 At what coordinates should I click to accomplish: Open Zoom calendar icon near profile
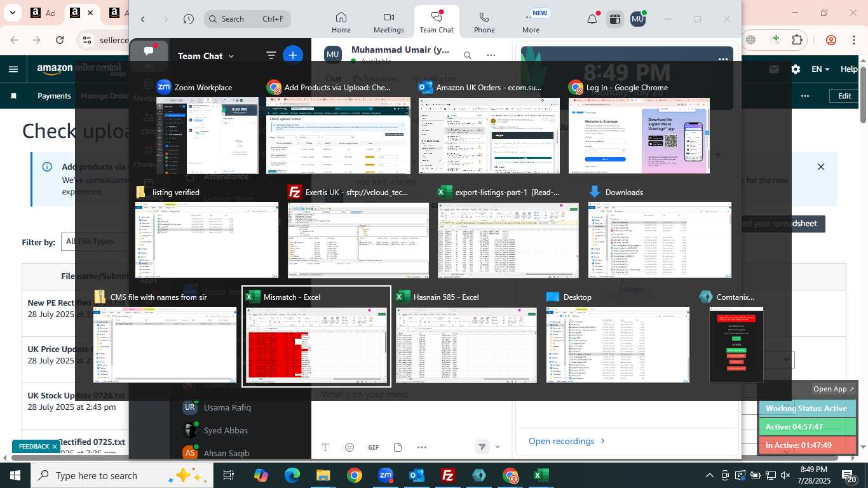tap(614, 19)
